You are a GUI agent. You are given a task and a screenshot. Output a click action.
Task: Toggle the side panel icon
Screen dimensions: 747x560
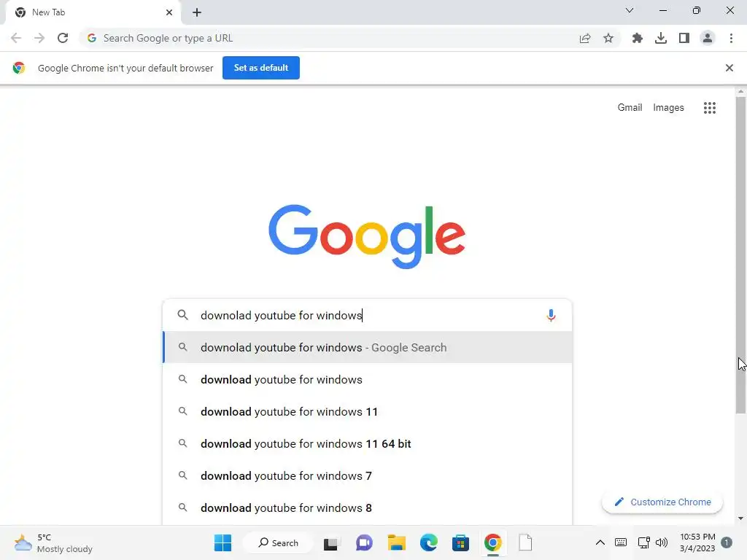[x=684, y=38]
